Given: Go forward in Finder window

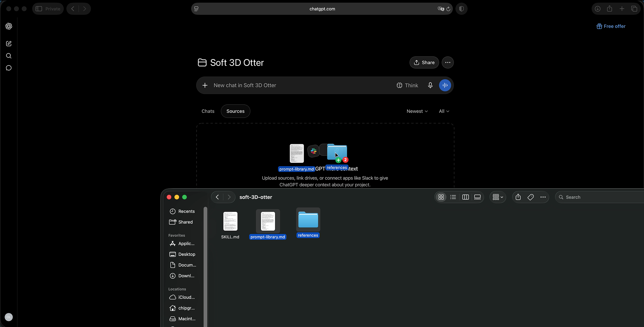Looking at the screenshot, I should (x=229, y=197).
